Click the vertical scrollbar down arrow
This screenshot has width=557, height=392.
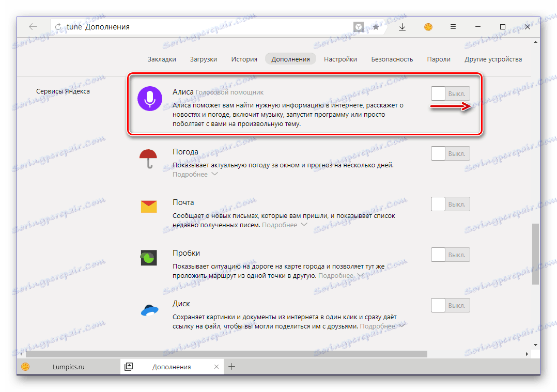pyautogui.click(x=535, y=345)
